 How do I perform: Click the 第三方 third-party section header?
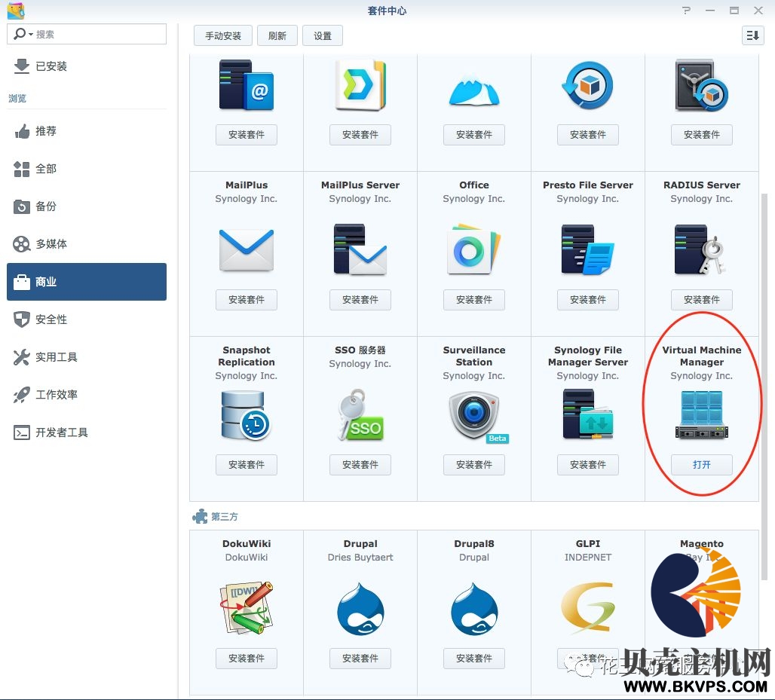[216, 516]
